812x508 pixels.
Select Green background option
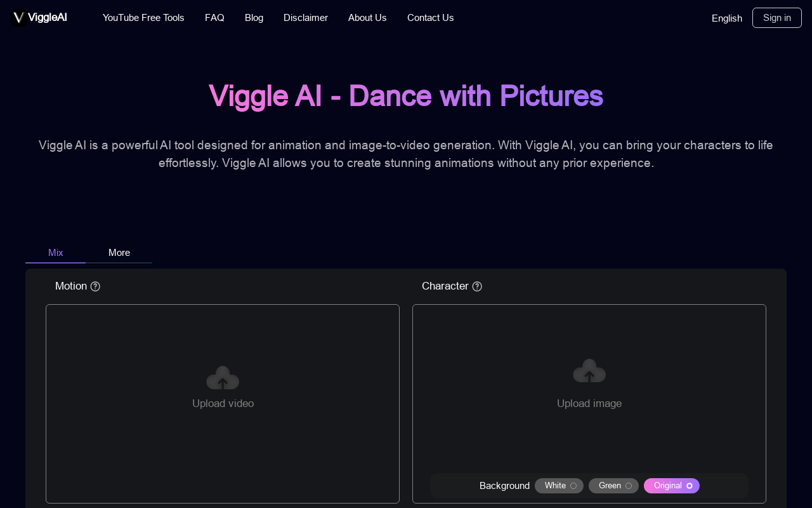613,486
